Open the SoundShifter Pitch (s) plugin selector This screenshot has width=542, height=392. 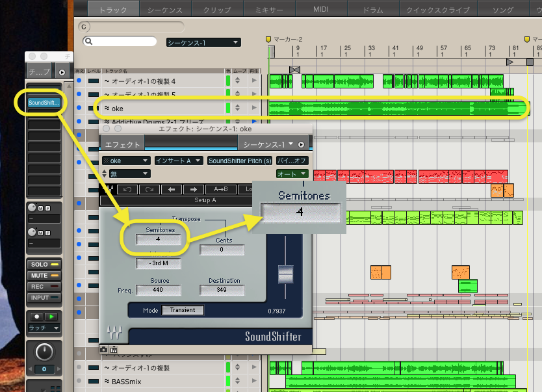pos(240,161)
